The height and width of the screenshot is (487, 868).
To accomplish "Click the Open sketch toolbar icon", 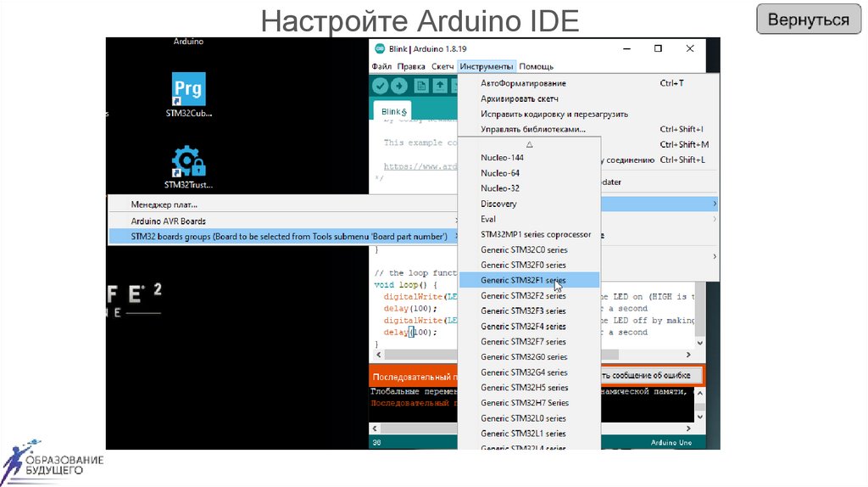I will [440, 86].
